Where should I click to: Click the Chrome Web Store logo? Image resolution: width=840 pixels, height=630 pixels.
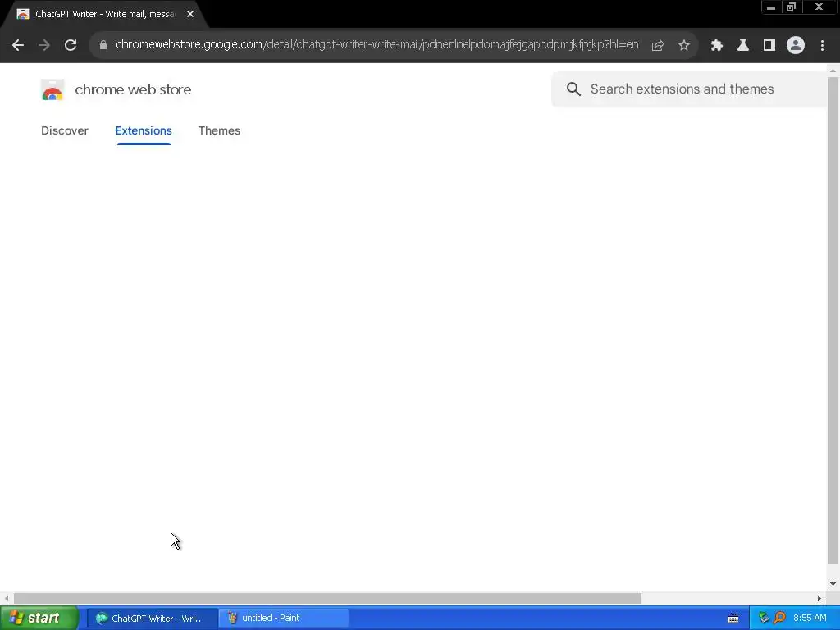(52, 89)
